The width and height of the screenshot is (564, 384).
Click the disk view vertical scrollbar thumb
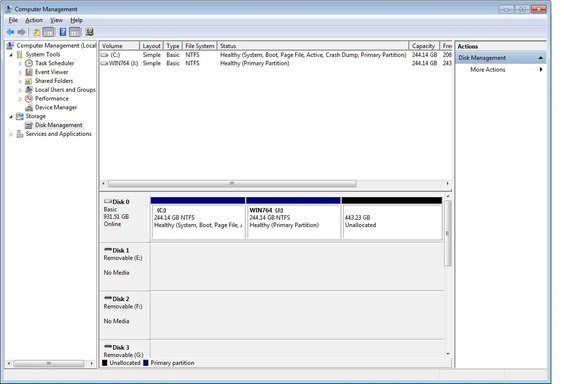click(448, 233)
